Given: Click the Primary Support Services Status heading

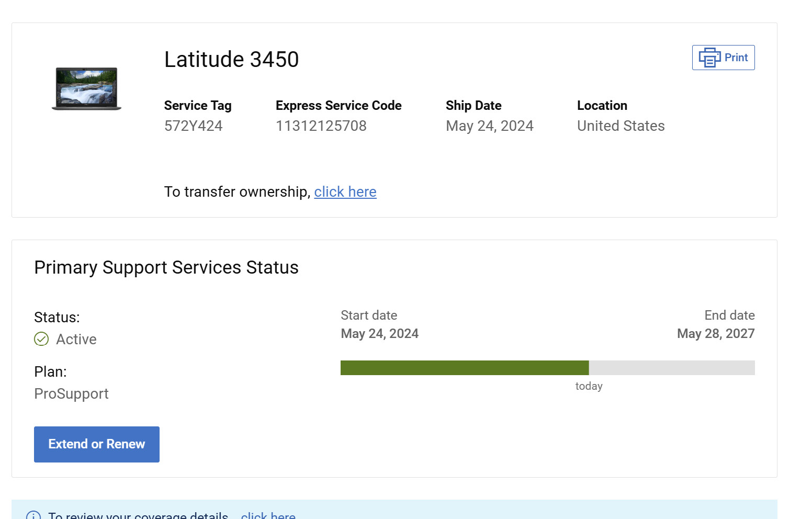Looking at the screenshot, I should (x=166, y=268).
